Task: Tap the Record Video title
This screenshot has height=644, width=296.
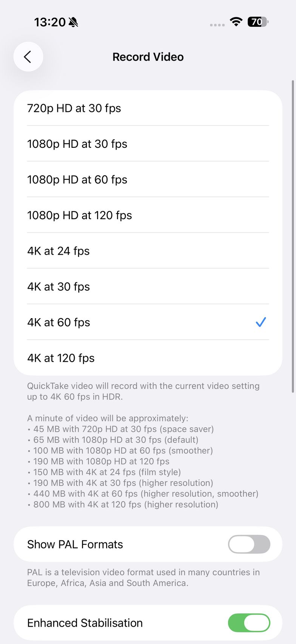Action: 148,57
